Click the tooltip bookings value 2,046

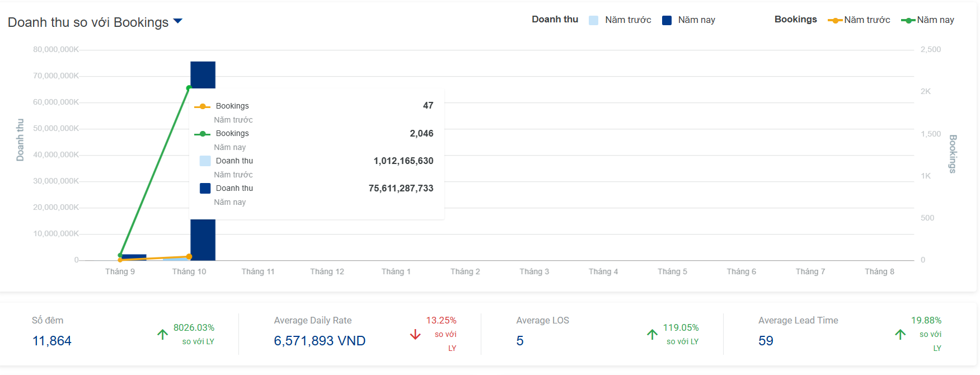click(x=421, y=133)
